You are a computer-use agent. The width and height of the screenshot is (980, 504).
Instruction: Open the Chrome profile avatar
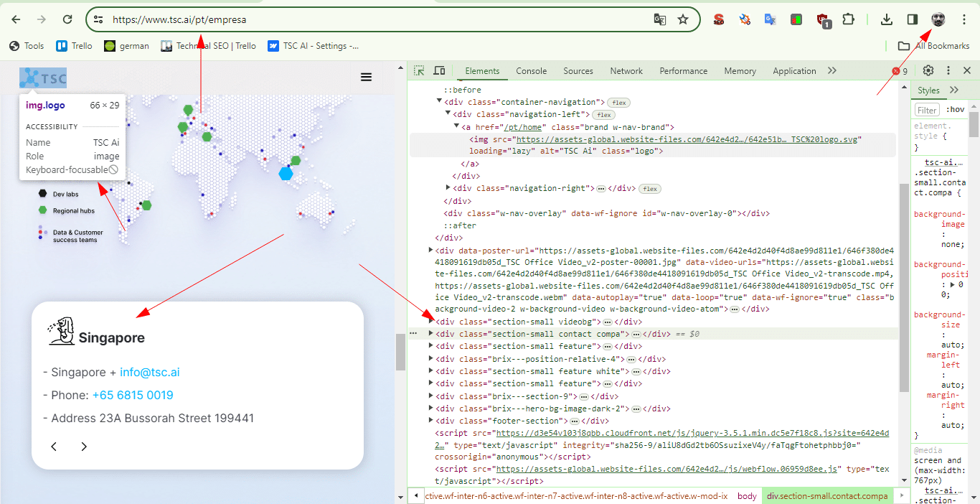(938, 19)
